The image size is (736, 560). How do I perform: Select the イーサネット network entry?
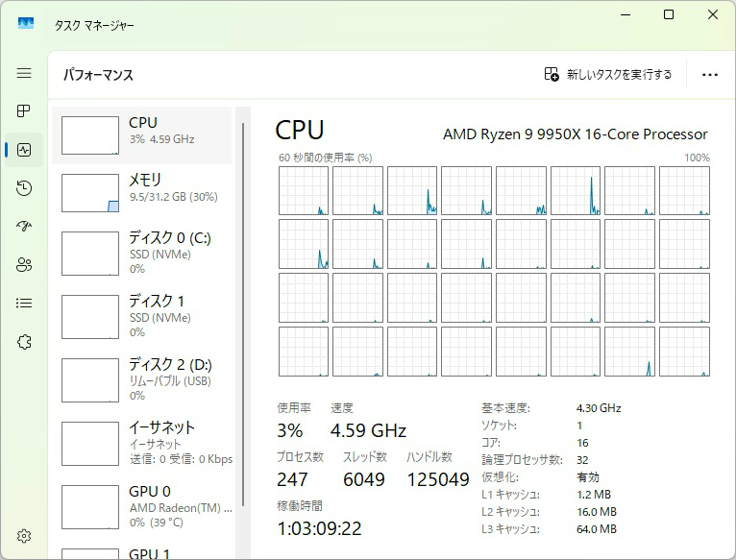(x=144, y=443)
